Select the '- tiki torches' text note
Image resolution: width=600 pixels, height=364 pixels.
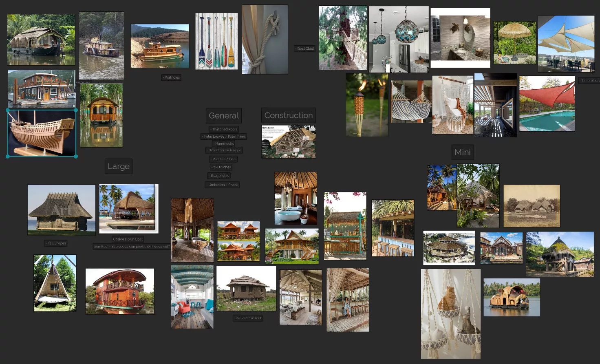(x=221, y=167)
